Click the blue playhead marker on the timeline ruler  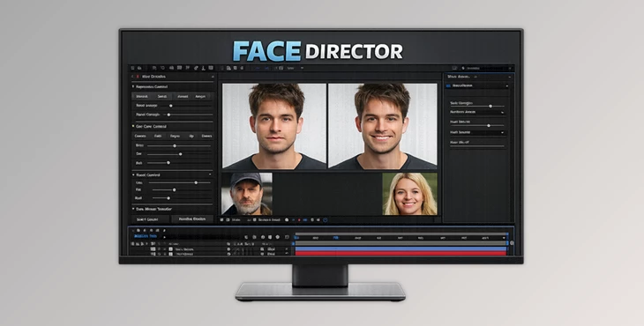click(x=335, y=237)
